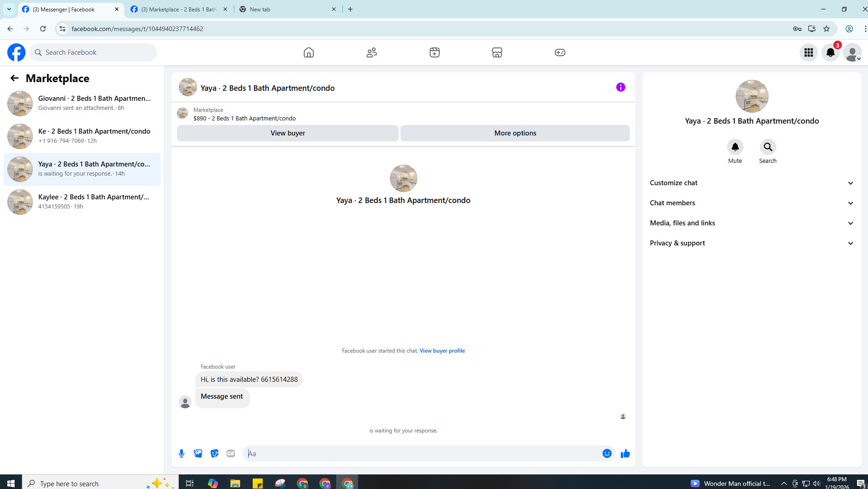Reload the page with browser refresh icon
Image resolution: width=868 pixels, height=489 pixels.
click(43, 29)
